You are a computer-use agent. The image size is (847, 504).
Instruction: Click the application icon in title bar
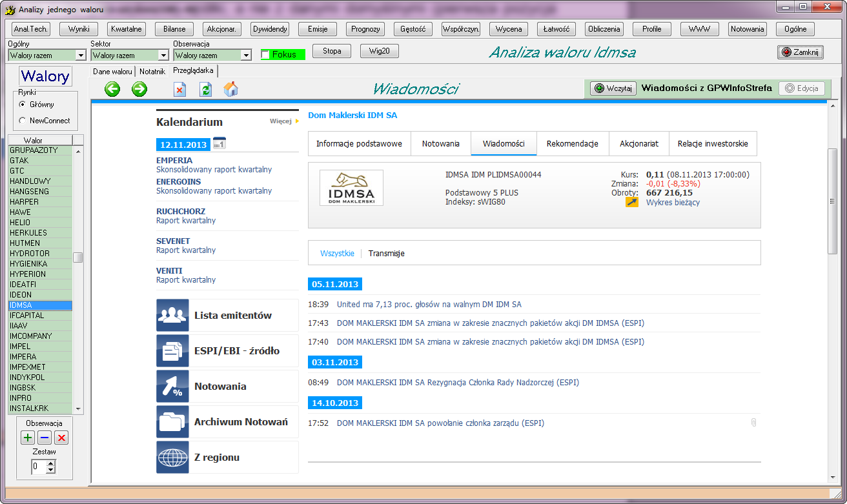[10, 10]
